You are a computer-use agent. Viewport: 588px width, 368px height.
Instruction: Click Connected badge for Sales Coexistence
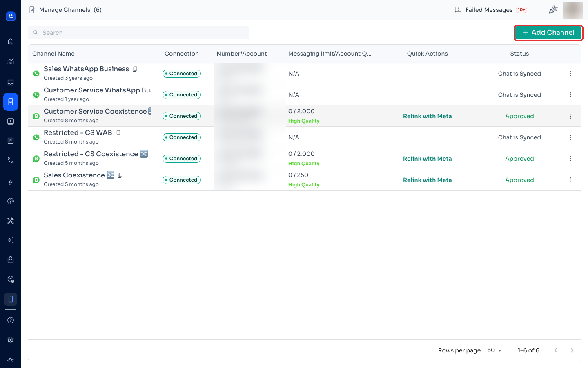pyautogui.click(x=182, y=180)
